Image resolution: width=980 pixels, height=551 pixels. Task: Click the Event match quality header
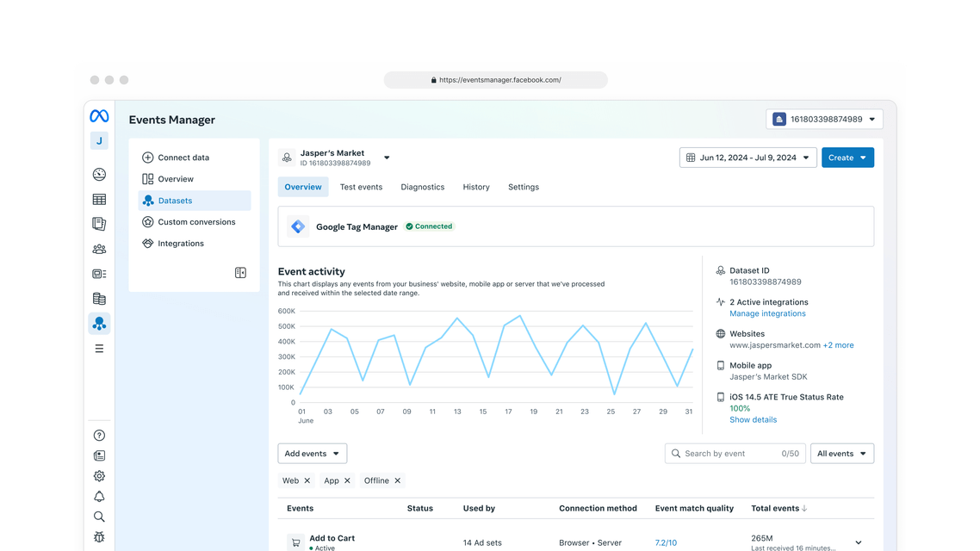tap(694, 509)
